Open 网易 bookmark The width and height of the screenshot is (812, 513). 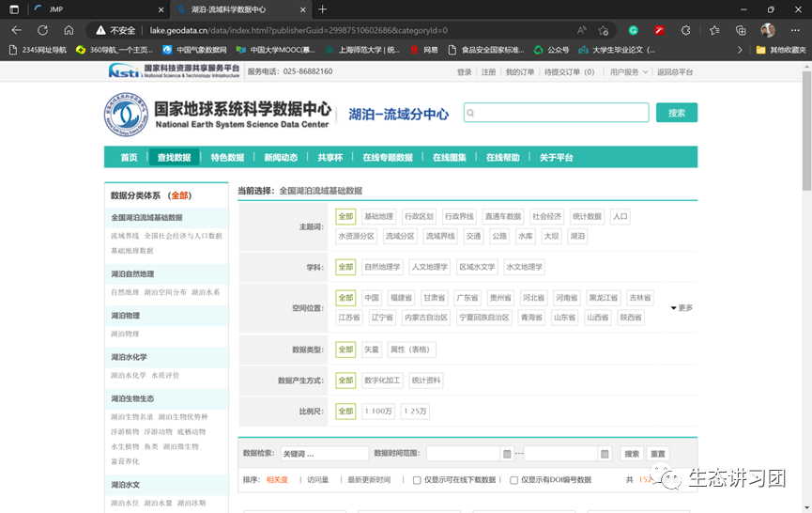[424, 50]
